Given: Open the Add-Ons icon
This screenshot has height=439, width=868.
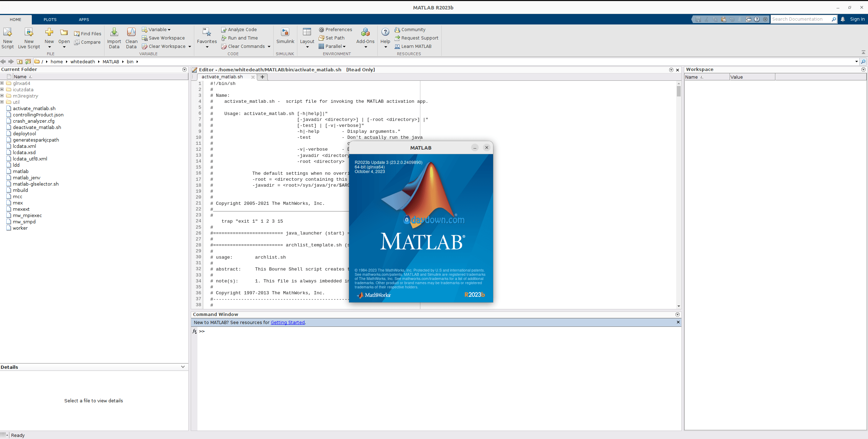Looking at the screenshot, I should tap(366, 32).
